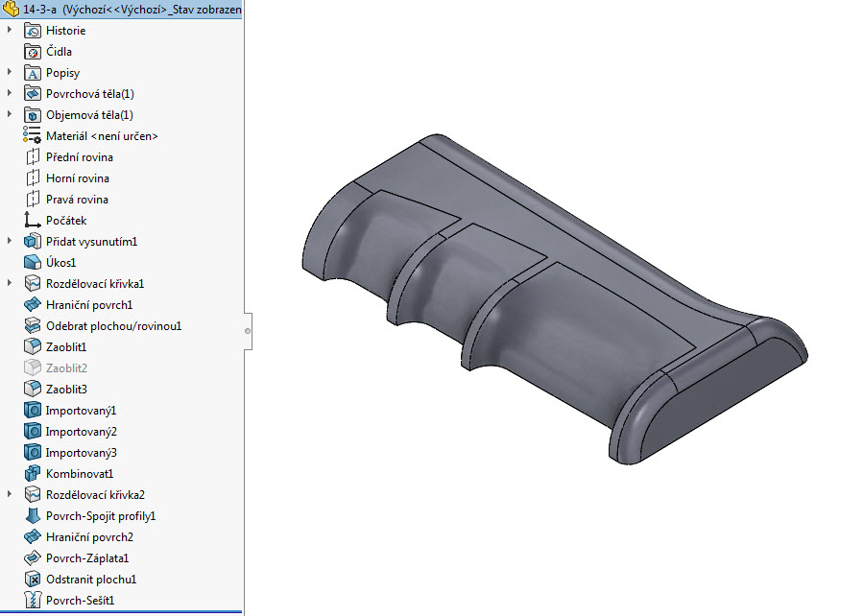Image resolution: width=864 pixels, height=616 pixels.
Task: Click the Povrch-Sešít1 knit surface icon
Action: pos(32,600)
